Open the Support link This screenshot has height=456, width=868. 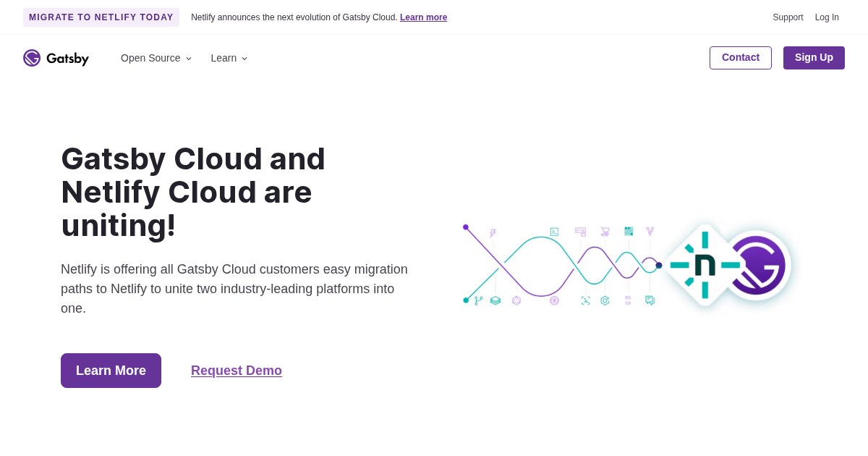pyautogui.click(x=788, y=17)
